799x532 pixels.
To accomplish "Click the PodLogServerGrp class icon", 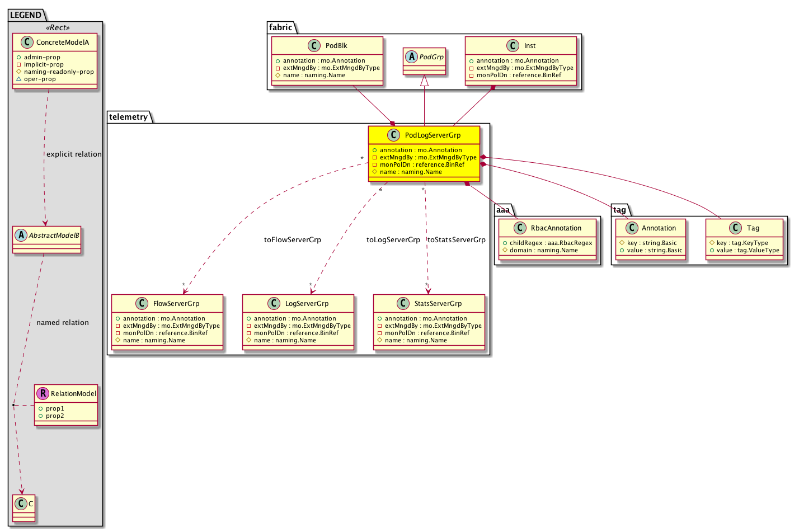I will point(393,135).
